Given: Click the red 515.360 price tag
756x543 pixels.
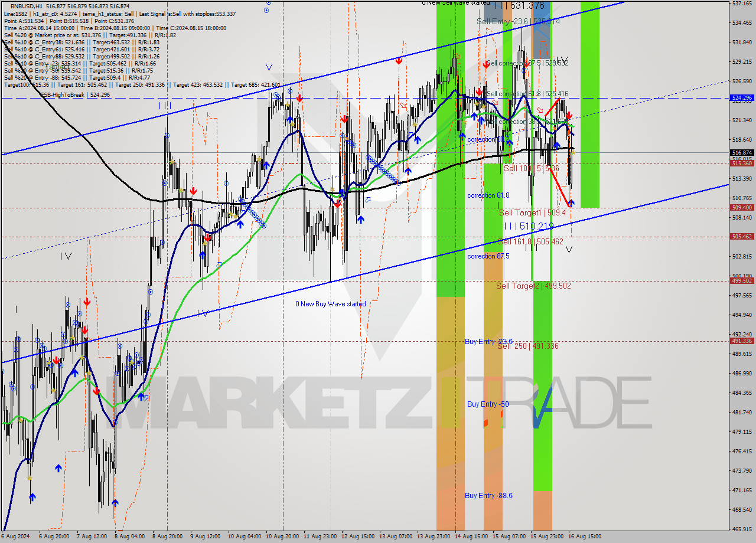Looking at the screenshot, I should pos(742,163).
